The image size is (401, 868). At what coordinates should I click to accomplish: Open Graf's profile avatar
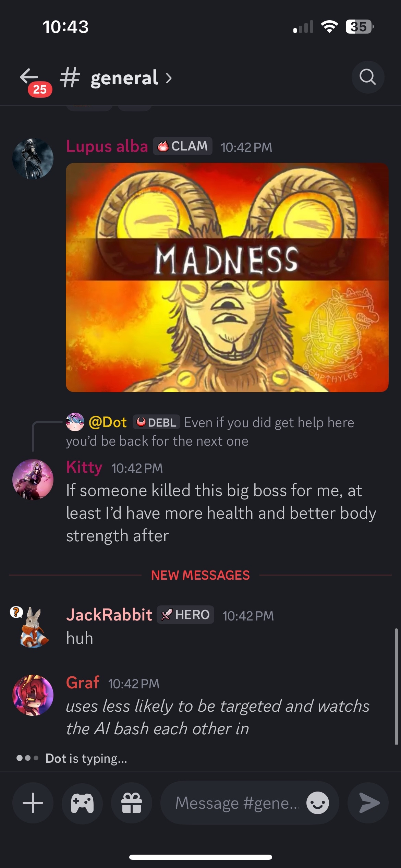[33, 695]
